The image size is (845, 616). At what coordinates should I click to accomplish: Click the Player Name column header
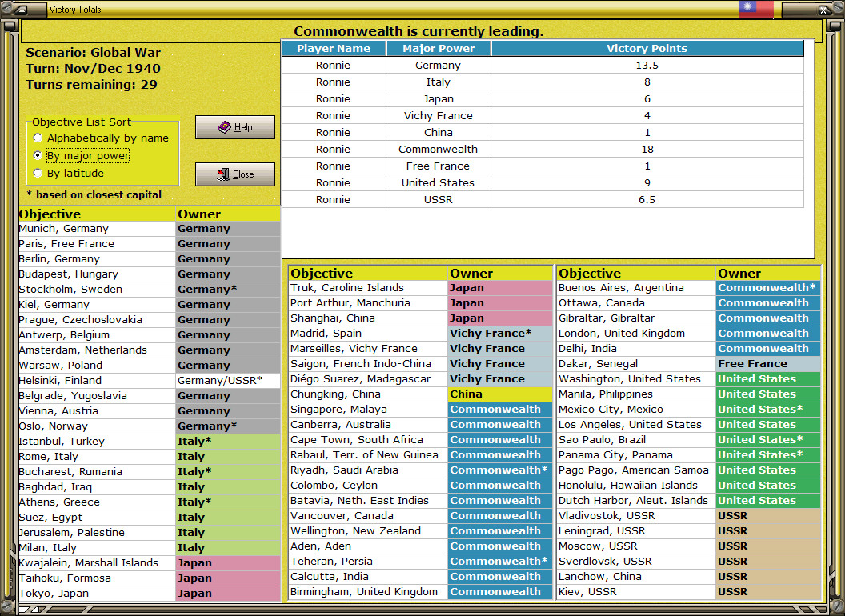click(x=334, y=49)
